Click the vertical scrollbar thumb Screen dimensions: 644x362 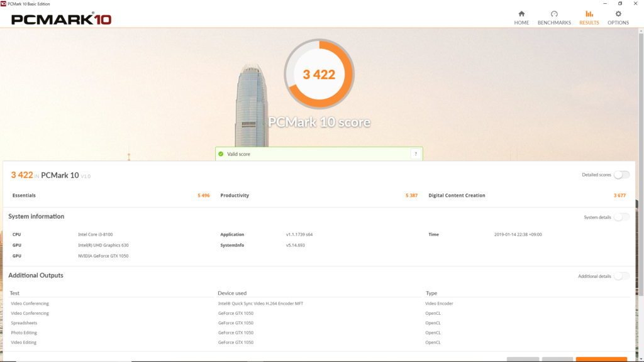(641, 164)
